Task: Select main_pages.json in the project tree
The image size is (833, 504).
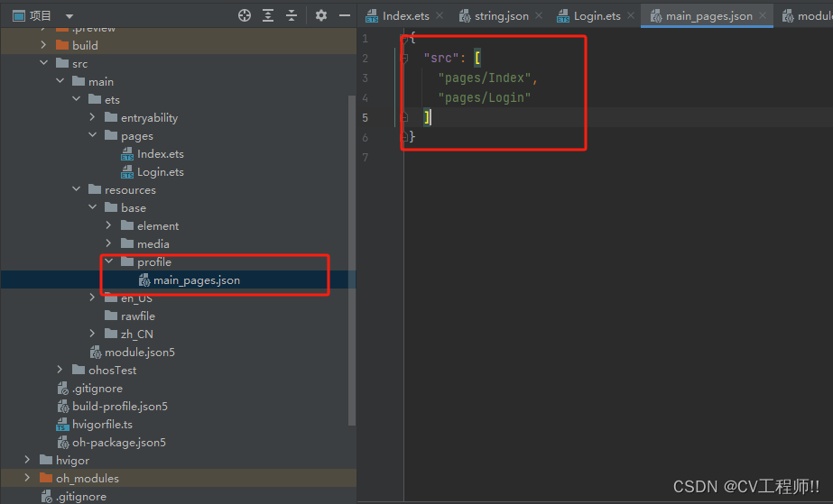Action: click(197, 280)
